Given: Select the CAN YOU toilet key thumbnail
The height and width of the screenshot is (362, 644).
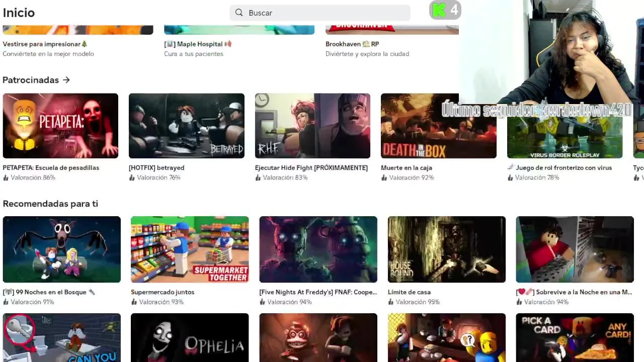Looking at the screenshot, I should (62, 338).
